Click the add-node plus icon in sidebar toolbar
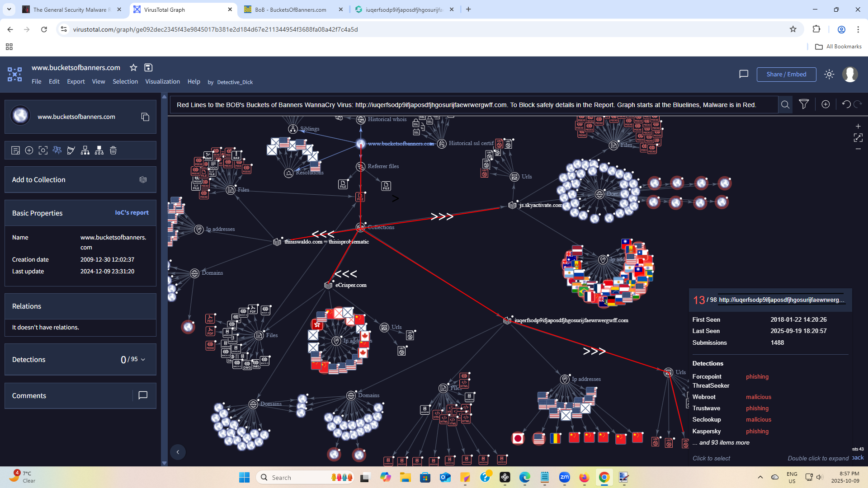 (x=29, y=150)
